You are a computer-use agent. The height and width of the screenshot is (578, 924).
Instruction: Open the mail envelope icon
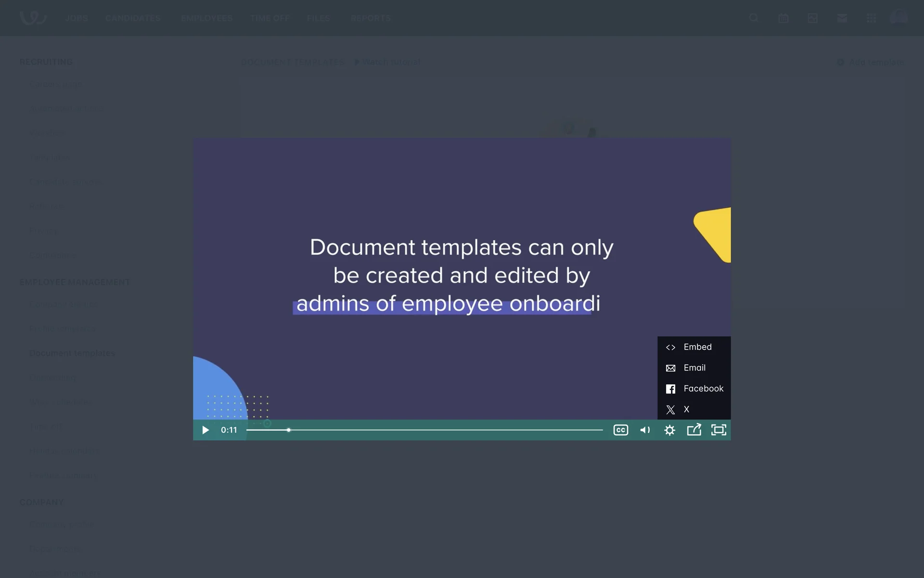(842, 18)
